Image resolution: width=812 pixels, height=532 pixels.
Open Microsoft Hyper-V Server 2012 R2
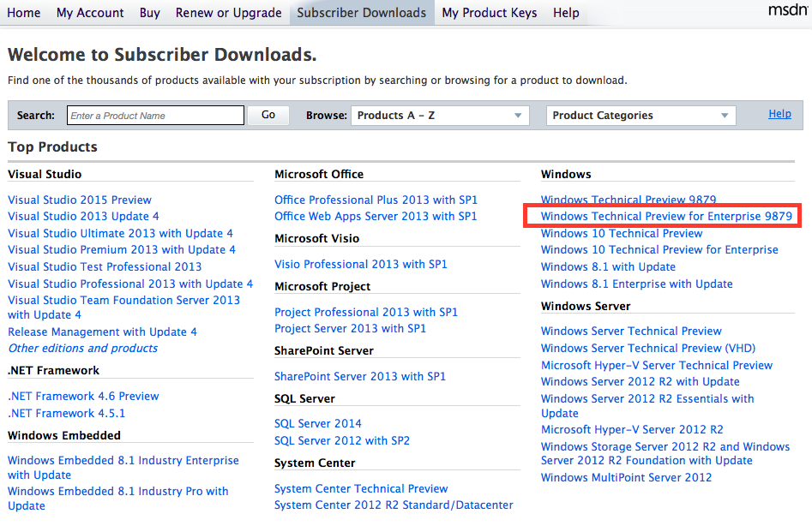coord(632,429)
